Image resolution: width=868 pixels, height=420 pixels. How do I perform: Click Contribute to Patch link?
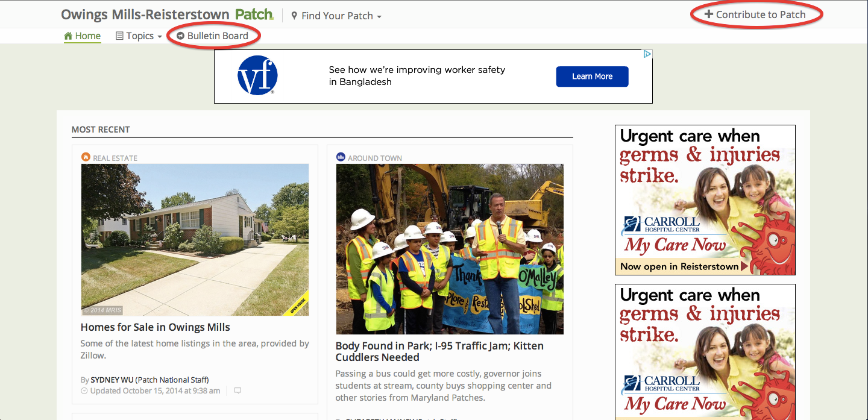(755, 14)
